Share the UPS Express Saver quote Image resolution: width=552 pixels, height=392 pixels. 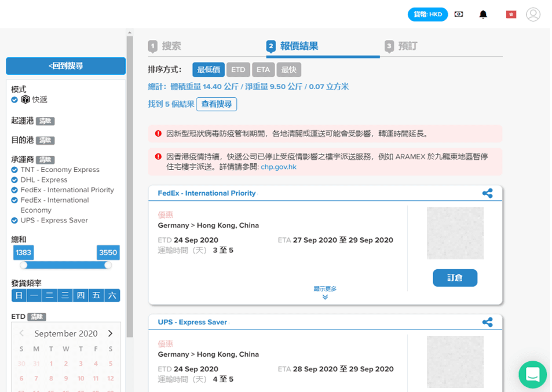[x=488, y=322]
